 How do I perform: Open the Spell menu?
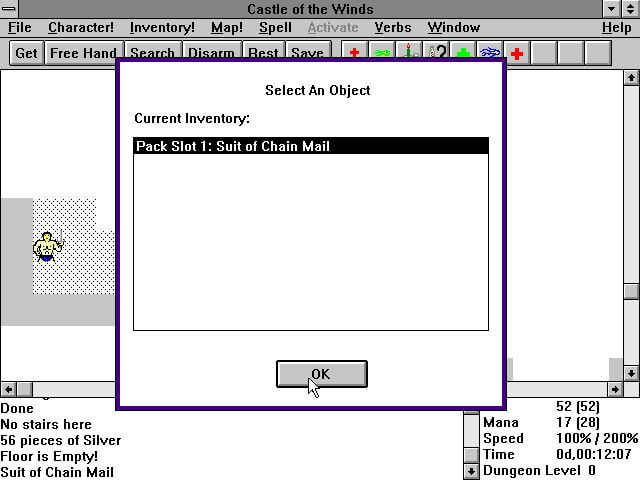pos(275,27)
